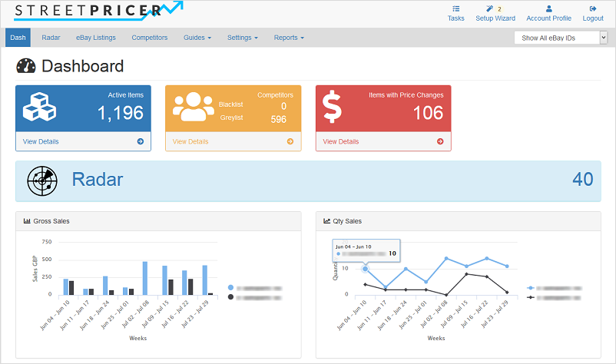Viewport: 616px width, 364px height.
Task: Click the Jun 04 - Jun 10 data point
Action: click(x=365, y=269)
